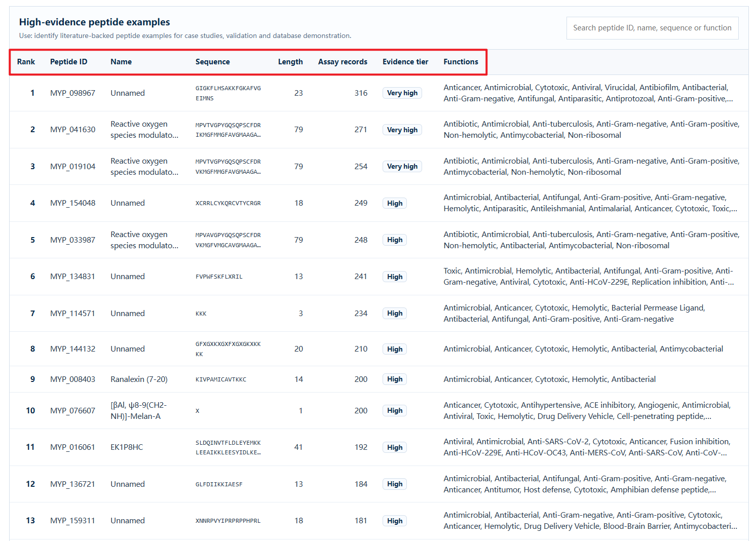Click the Very high badge for MYP_019104
756x541 pixels.
pos(402,167)
